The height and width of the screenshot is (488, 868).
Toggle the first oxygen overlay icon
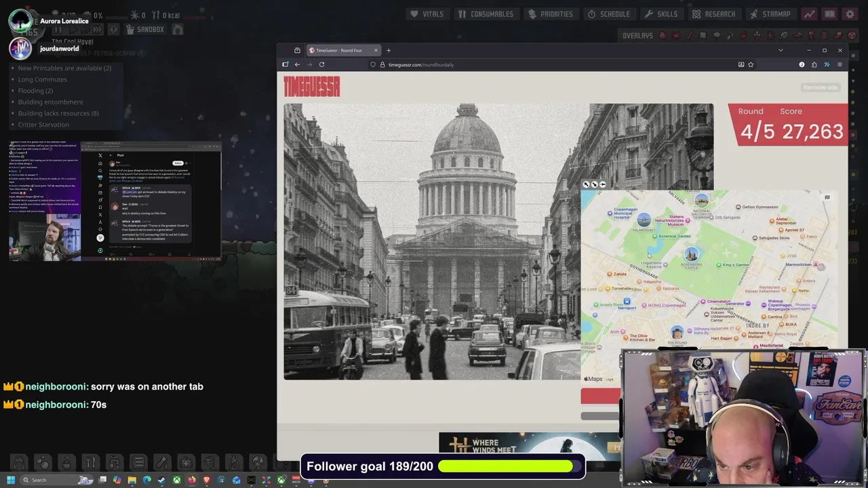[663, 35]
